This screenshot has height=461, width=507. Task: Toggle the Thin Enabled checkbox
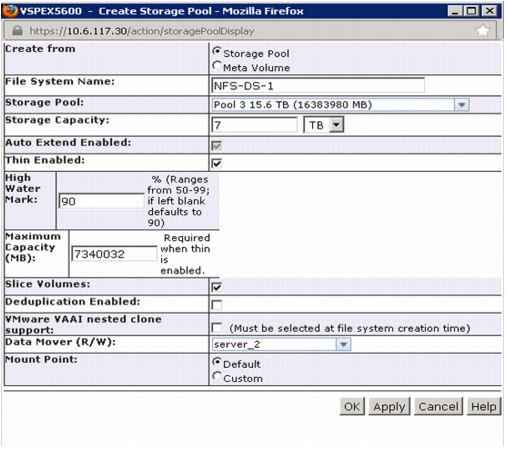(217, 163)
